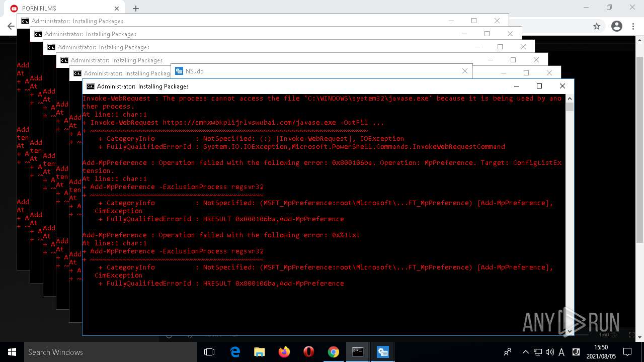Image resolution: width=644 pixels, height=362 pixels.
Task: Switch to NSudo taskbar button
Action: click(x=382, y=352)
